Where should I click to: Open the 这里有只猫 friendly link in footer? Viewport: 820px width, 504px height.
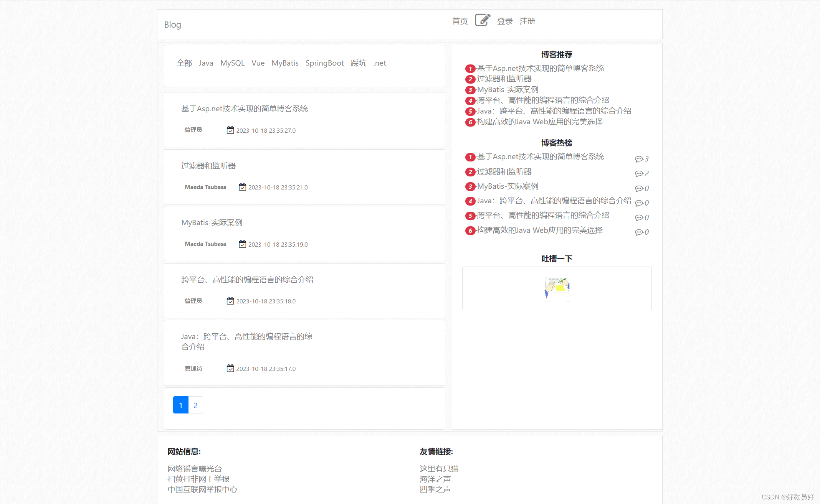point(439,469)
